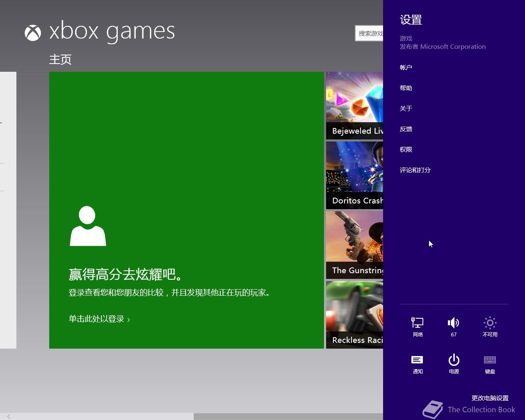Open 反馈 (Feedback) settings entry
This screenshot has width=525, height=420.
(406, 129)
